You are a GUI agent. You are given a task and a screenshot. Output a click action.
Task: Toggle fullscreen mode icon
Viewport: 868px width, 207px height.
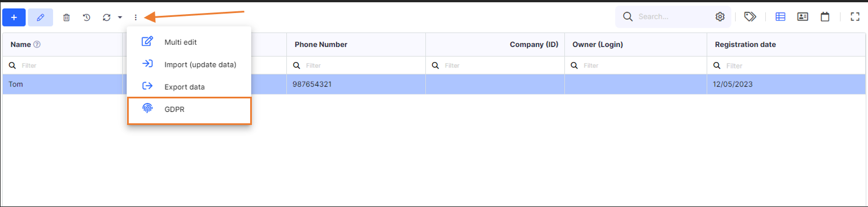[x=855, y=17]
